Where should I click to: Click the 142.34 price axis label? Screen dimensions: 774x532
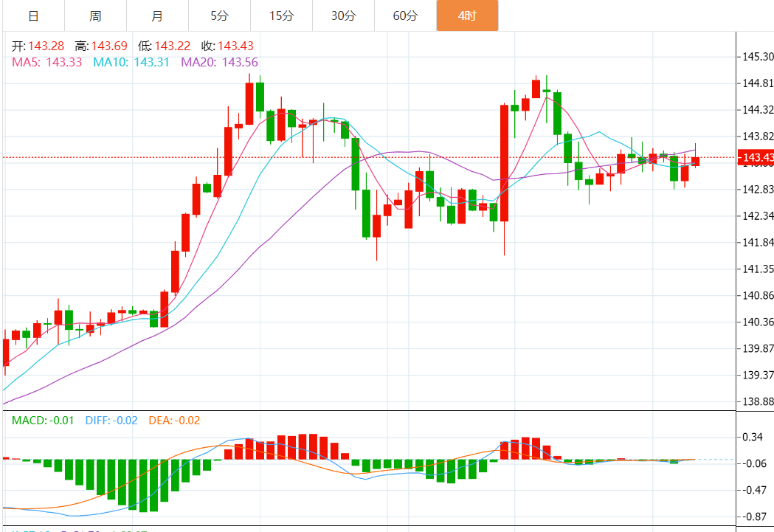click(x=758, y=215)
